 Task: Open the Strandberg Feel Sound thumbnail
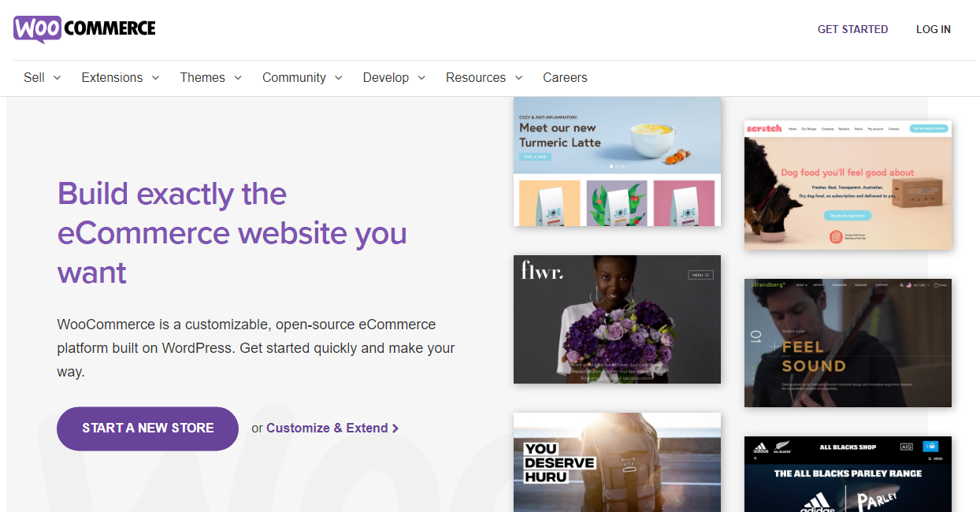pyautogui.click(x=848, y=343)
